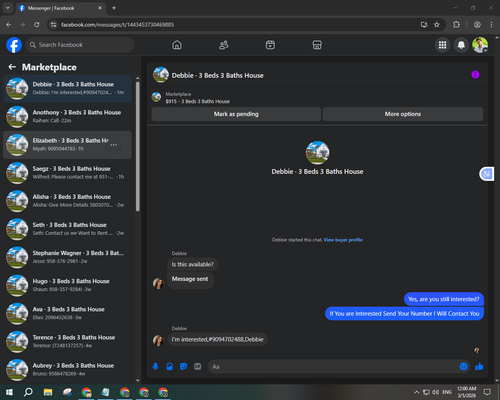This screenshot has height=400, width=500.
Task: Open the Reels video icon
Action: pos(270,45)
